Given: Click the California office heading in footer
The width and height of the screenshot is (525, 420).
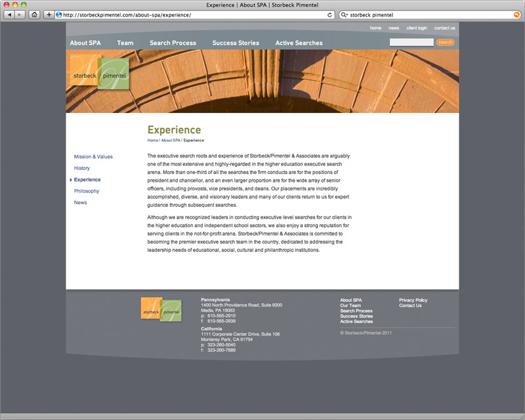Looking at the screenshot, I should coord(211,329).
